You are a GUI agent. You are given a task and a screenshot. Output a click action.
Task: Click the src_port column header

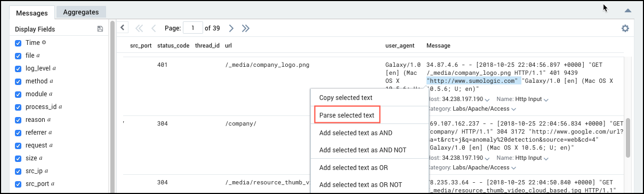click(x=141, y=46)
